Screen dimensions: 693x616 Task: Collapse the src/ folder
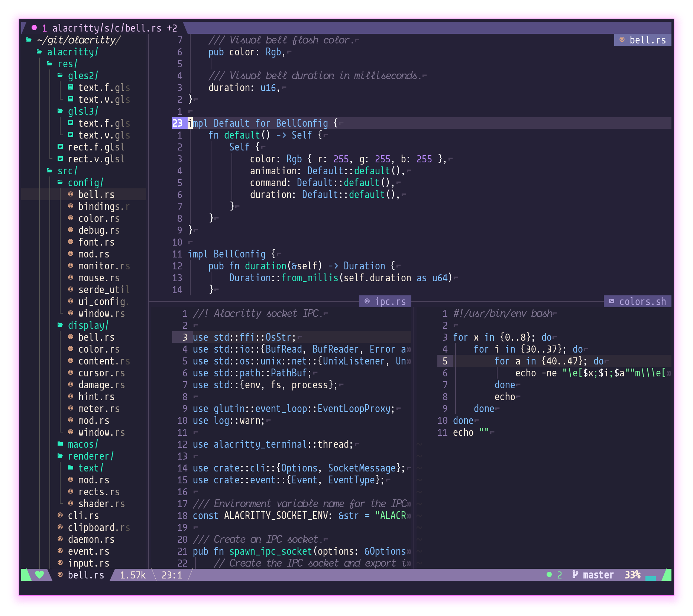50,171
